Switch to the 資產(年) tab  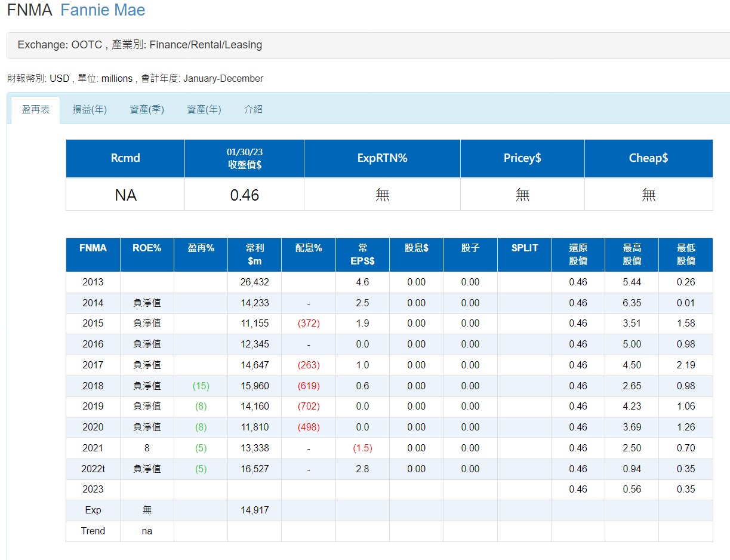[x=204, y=110]
